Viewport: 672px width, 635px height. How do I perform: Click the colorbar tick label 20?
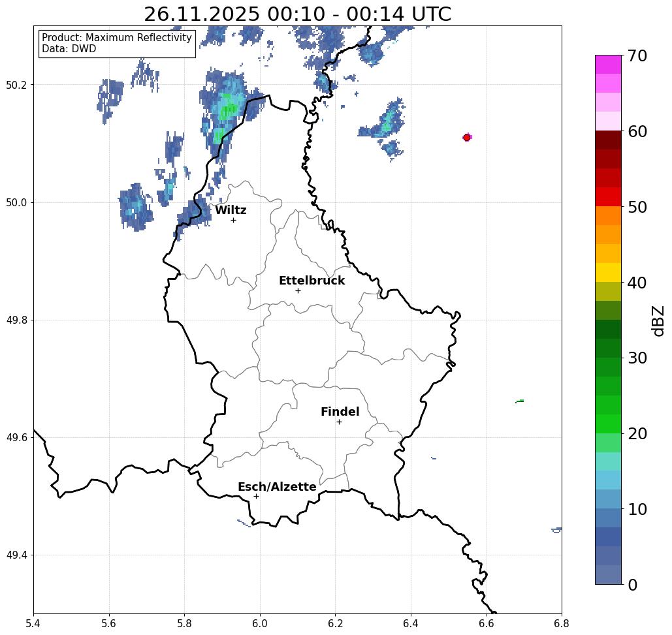click(637, 433)
